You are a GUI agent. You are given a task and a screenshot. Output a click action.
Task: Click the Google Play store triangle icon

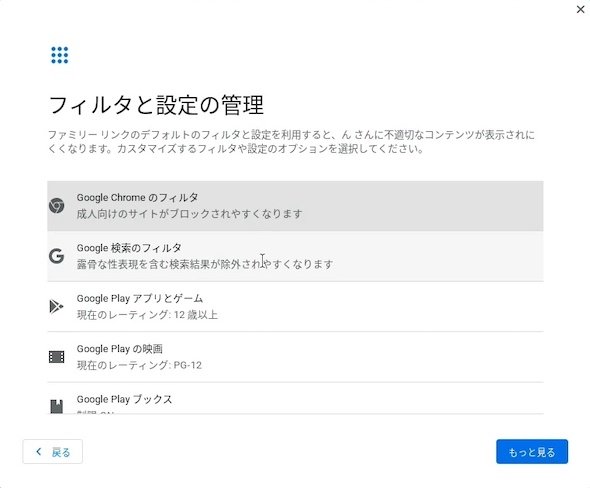click(x=56, y=306)
